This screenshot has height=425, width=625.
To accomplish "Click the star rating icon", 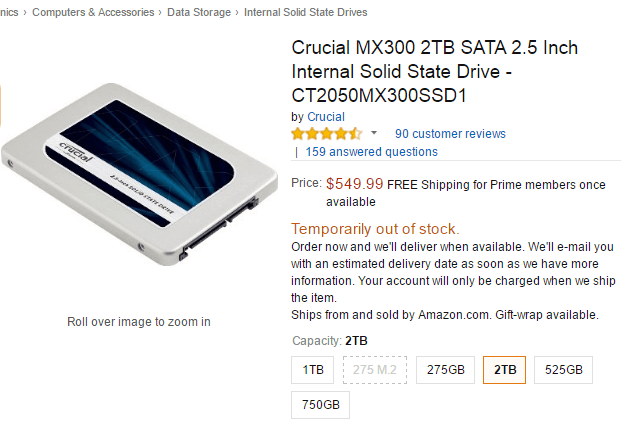I will [326, 134].
